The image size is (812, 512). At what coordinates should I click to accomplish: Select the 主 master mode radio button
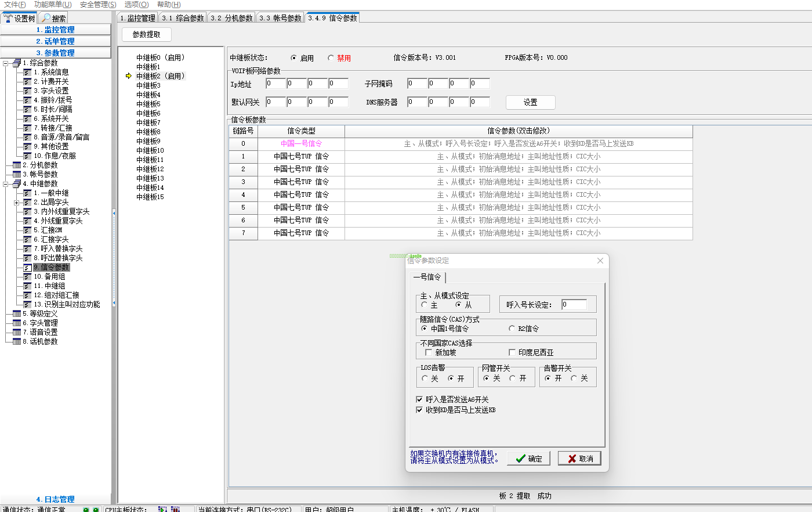425,305
